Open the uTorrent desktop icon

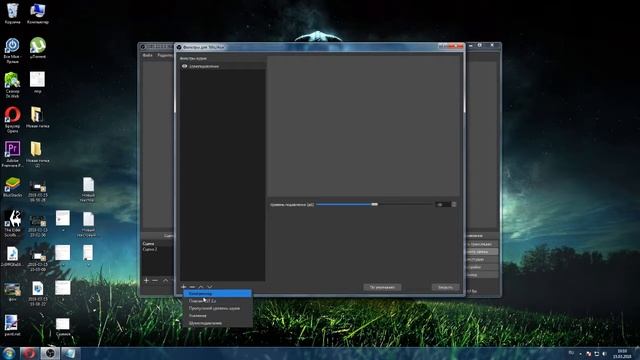coord(38,48)
